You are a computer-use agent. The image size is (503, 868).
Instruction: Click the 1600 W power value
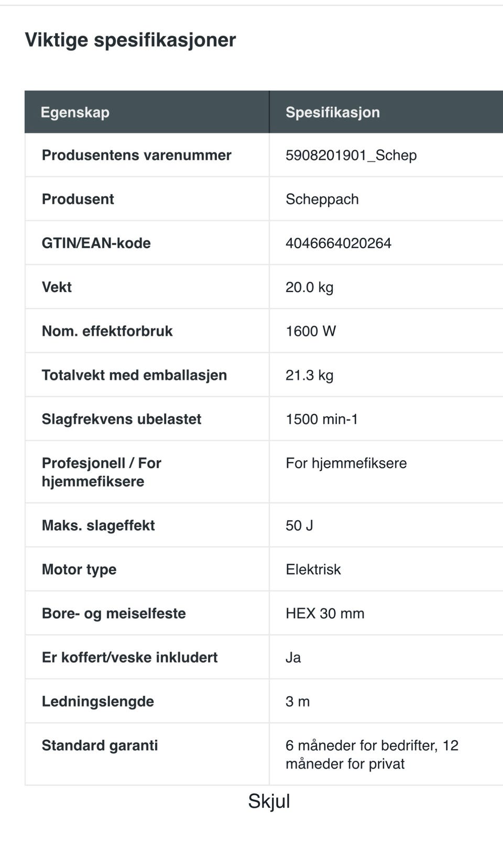click(310, 331)
